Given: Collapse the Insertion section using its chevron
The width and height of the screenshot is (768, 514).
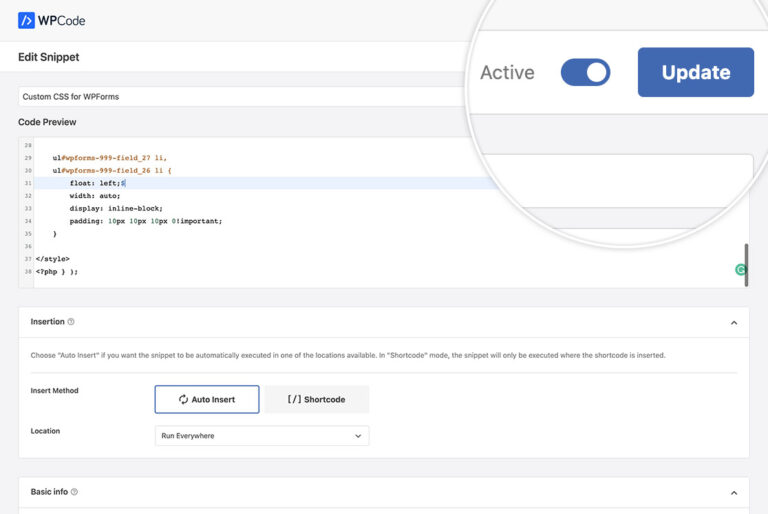Looking at the screenshot, I should pos(733,323).
